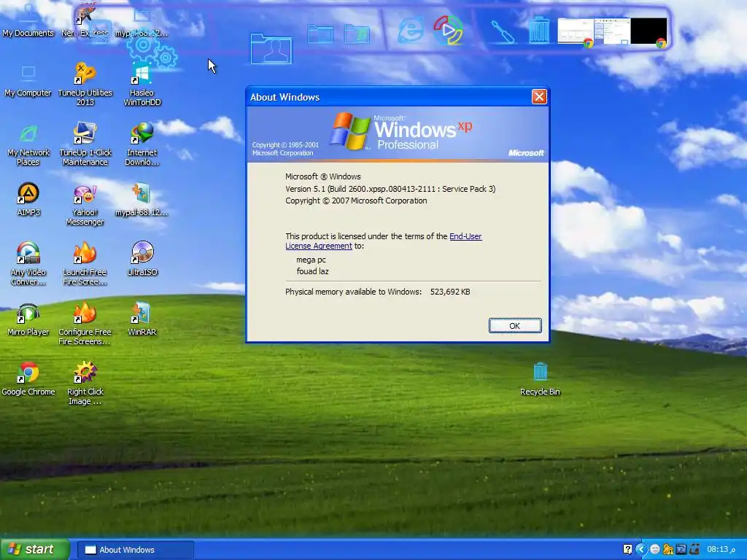The height and width of the screenshot is (560, 747).
Task: Launch TuneUp Utilities 2013
Action: 85,85
